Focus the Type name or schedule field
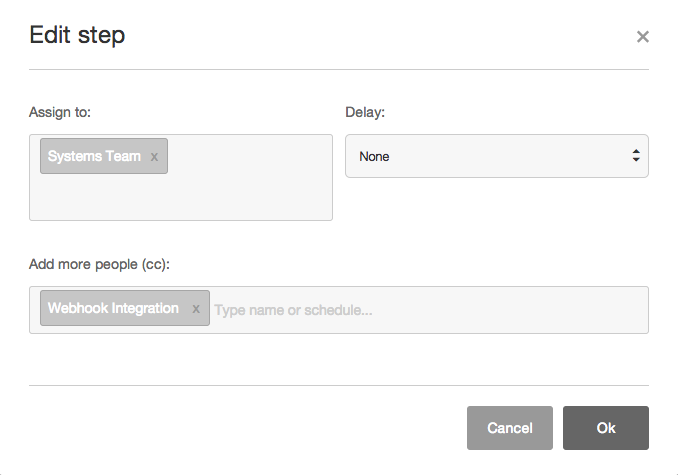The width and height of the screenshot is (678, 475). (x=428, y=310)
